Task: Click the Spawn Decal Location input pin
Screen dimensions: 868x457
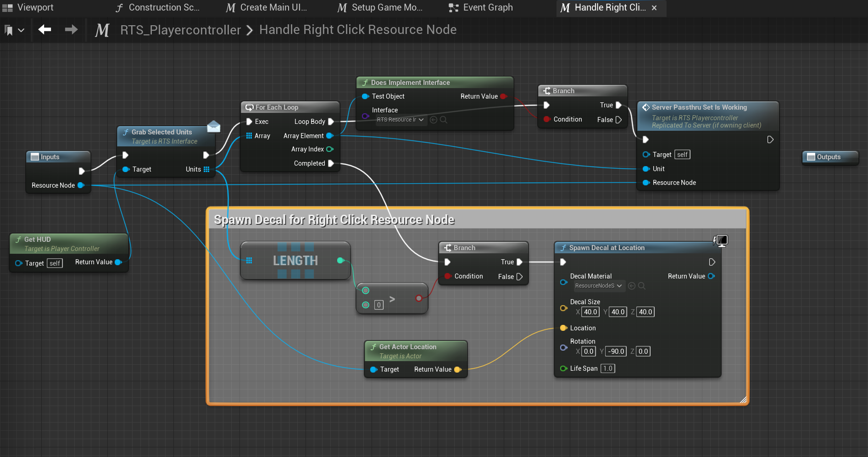Action: coord(563,328)
